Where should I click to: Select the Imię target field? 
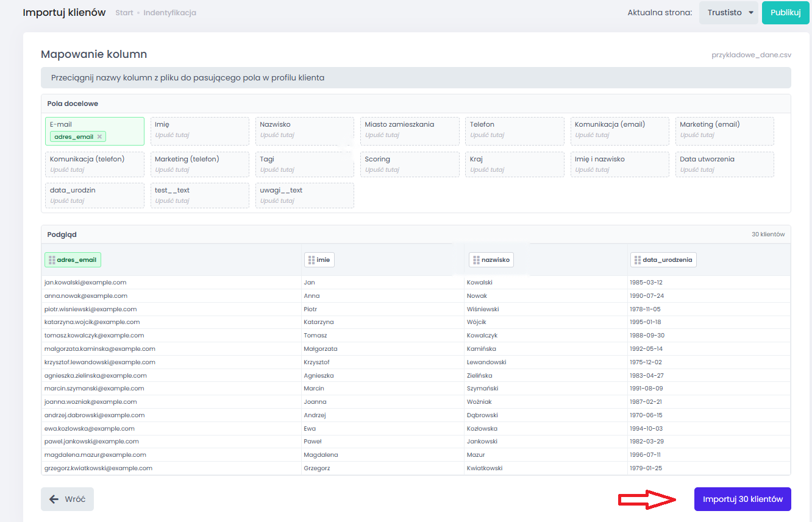point(200,131)
